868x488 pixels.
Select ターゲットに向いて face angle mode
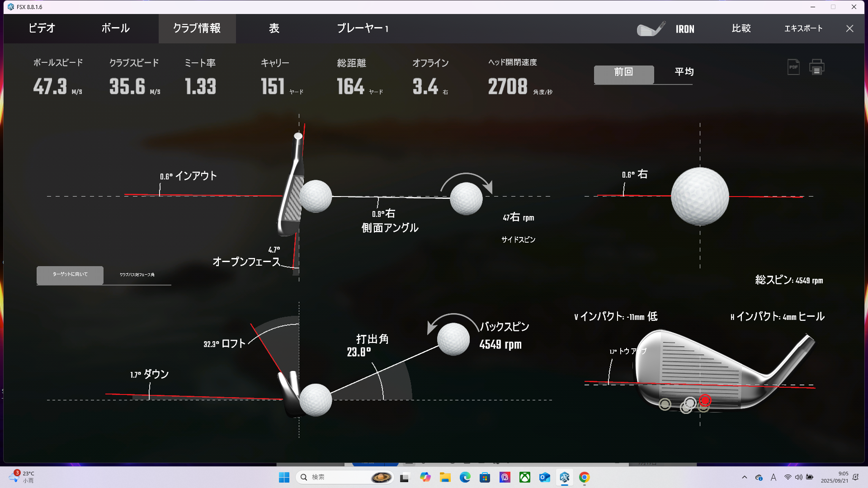70,275
